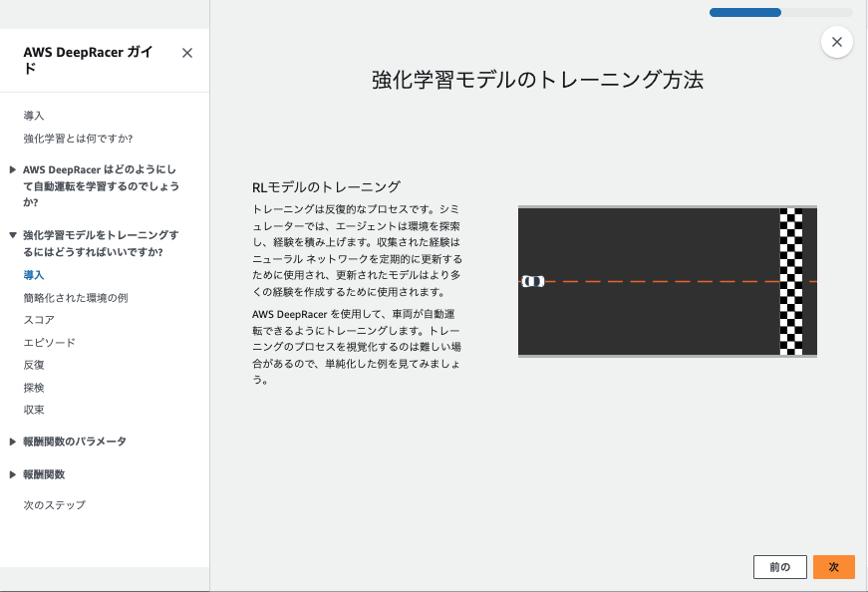Dismiss the tutorial dialog with the circular X
This screenshot has height=592, width=868.
[x=836, y=41]
